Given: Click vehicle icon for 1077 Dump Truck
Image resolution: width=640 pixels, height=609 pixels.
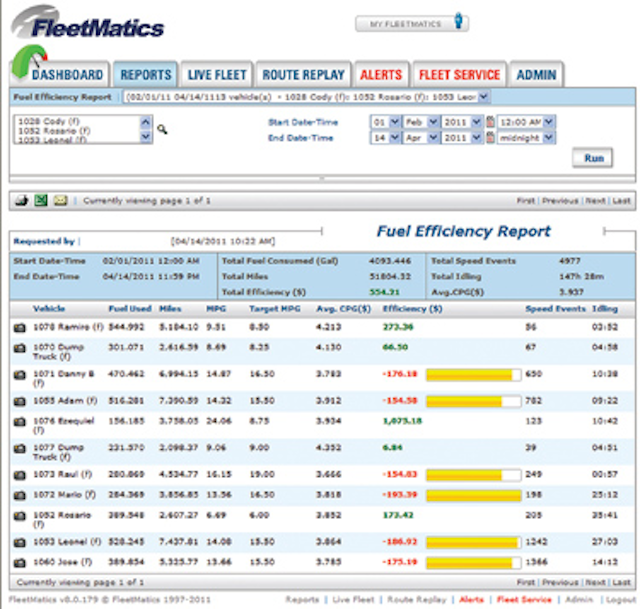Looking at the screenshot, I should coord(20,448).
